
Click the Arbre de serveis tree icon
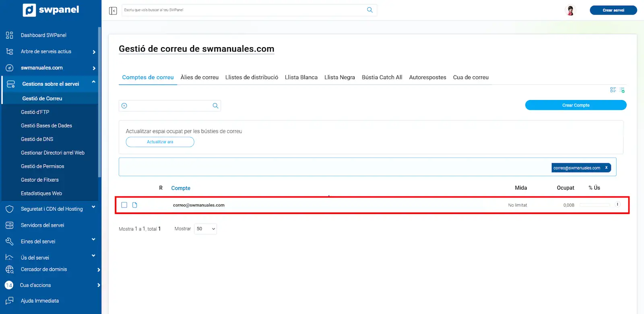10,52
